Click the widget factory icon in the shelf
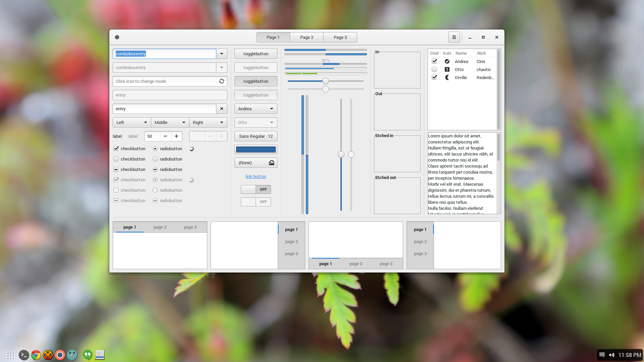The height and width of the screenshot is (362, 644). tap(100, 355)
